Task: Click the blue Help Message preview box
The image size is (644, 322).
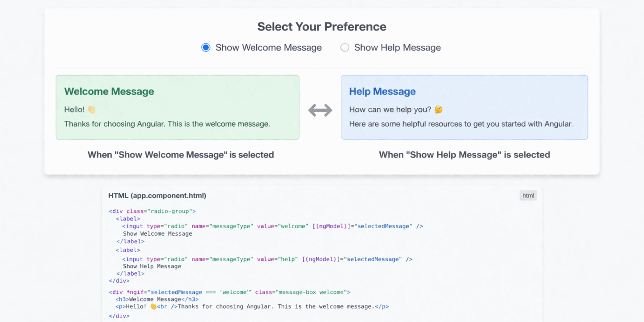Action: pos(465,107)
